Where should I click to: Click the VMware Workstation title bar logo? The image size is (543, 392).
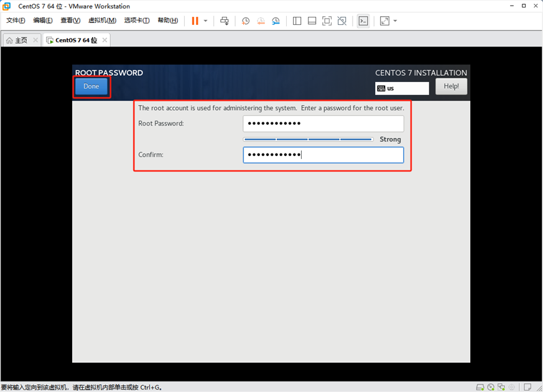pyautogui.click(x=7, y=6)
